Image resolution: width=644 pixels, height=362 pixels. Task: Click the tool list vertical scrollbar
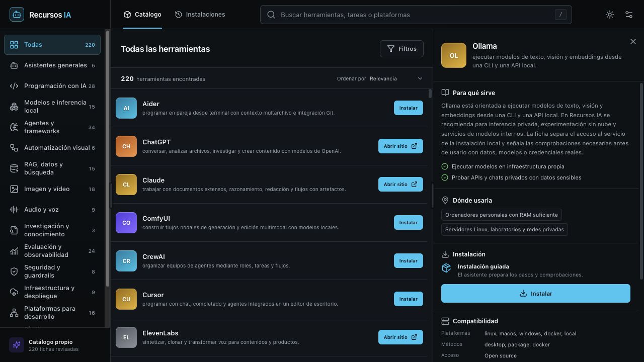tap(430, 94)
